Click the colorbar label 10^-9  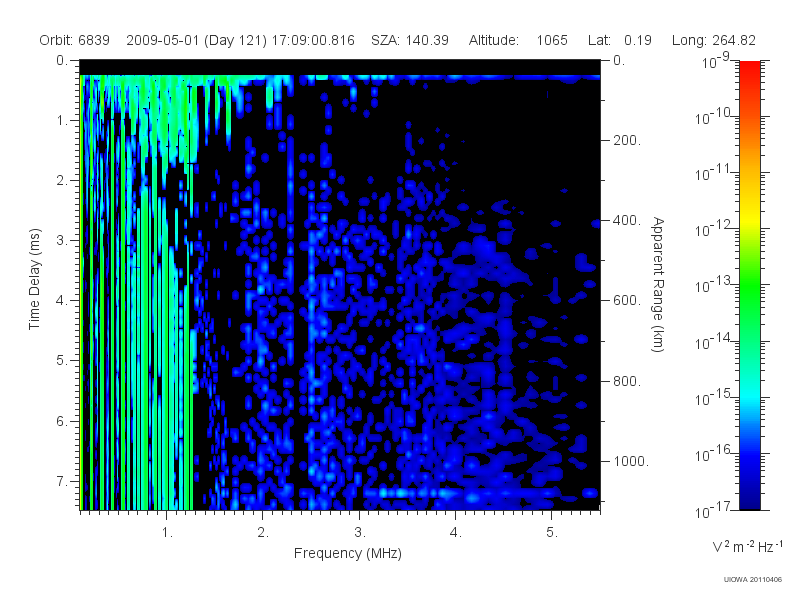[716, 61]
